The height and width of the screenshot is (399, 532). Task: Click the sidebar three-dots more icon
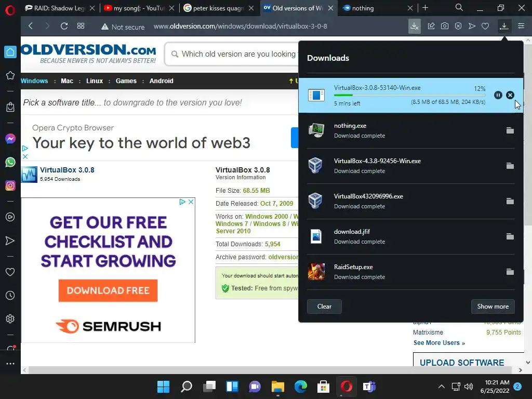10,364
